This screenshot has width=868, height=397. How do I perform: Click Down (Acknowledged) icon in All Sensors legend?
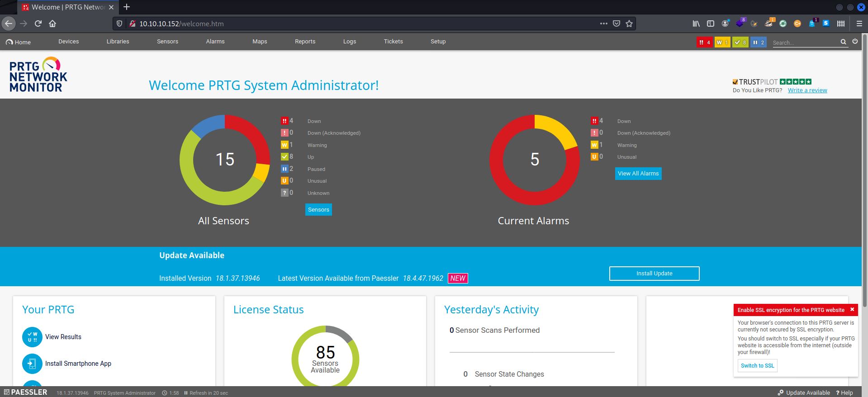(285, 132)
